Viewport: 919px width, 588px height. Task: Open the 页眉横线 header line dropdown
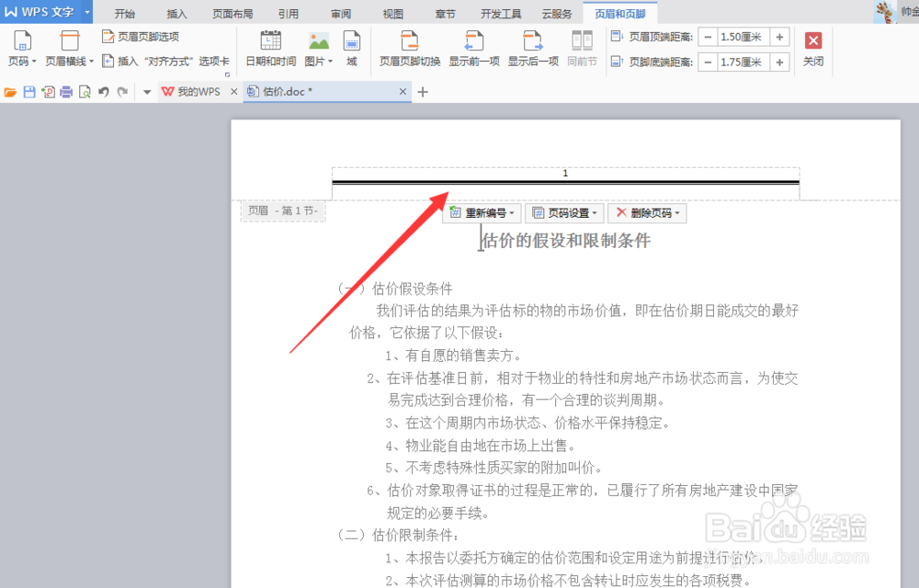pos(69,49)
